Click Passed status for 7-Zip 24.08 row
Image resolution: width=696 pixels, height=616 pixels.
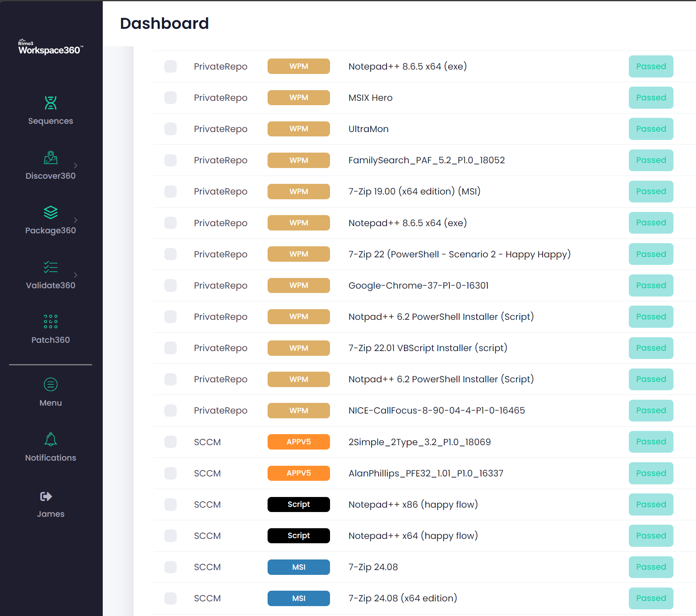(651, 567)
